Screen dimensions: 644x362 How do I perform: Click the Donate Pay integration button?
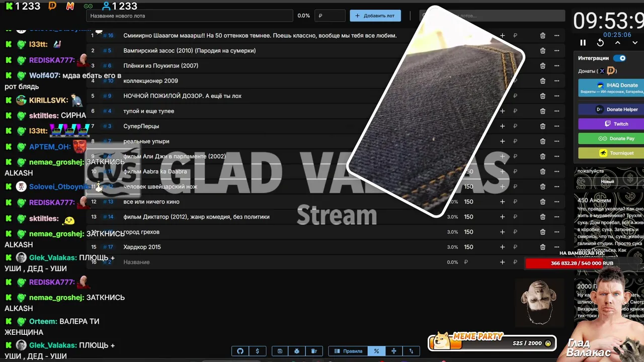coord(611,138)
